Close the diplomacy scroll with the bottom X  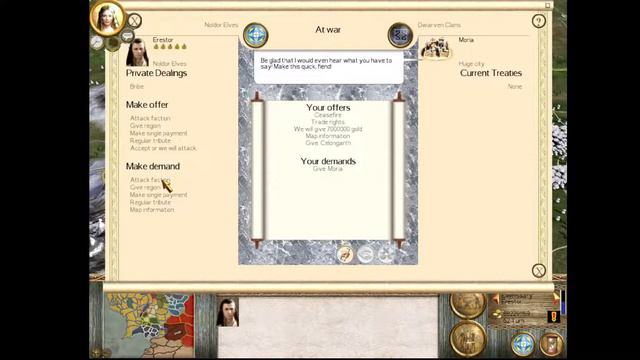539,270
